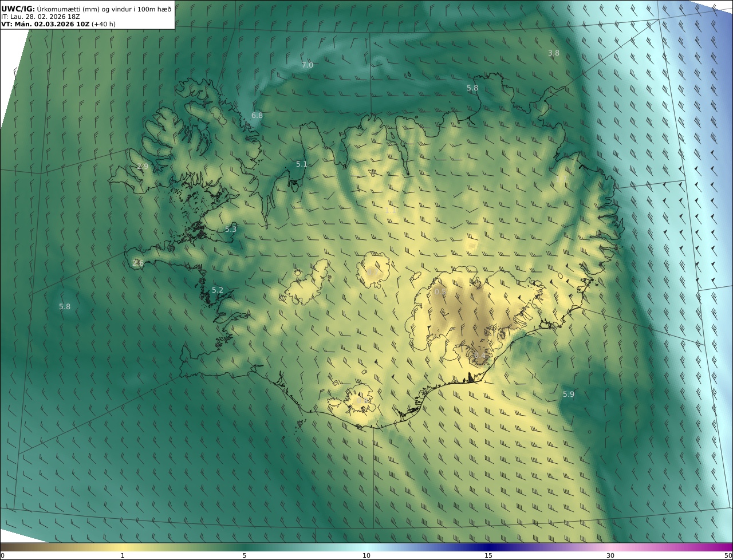733x560 pixels.
Task: Click the colorbar tick label 1
Action: (x=123, y=555)
